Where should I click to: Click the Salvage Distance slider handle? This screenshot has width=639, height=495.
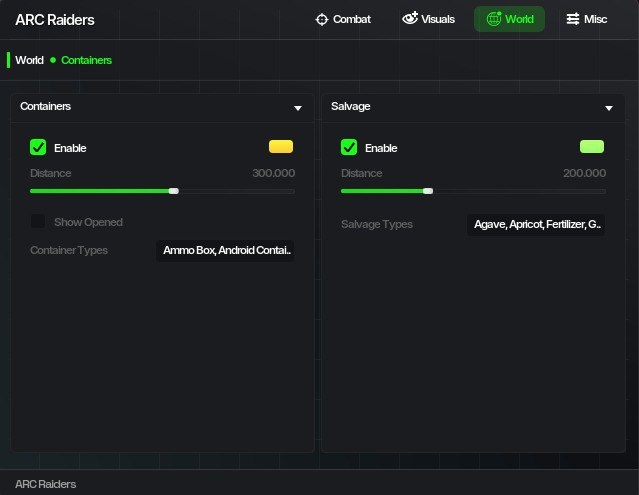pyautogui.click(x=428, y=190)
